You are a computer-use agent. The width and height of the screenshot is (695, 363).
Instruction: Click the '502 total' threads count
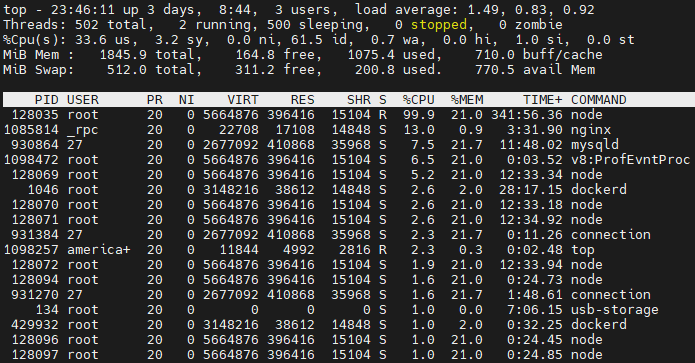pos(111,25)
